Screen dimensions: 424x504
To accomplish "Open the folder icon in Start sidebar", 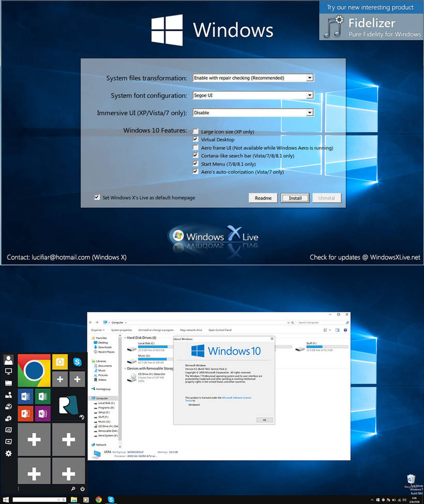I will [x=9, y=383].
